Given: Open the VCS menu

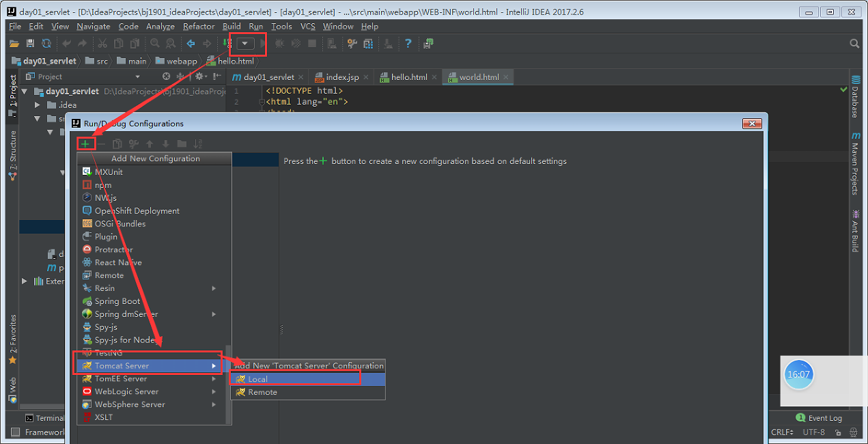Looking at the screenshot, I should tap(308, 26).
